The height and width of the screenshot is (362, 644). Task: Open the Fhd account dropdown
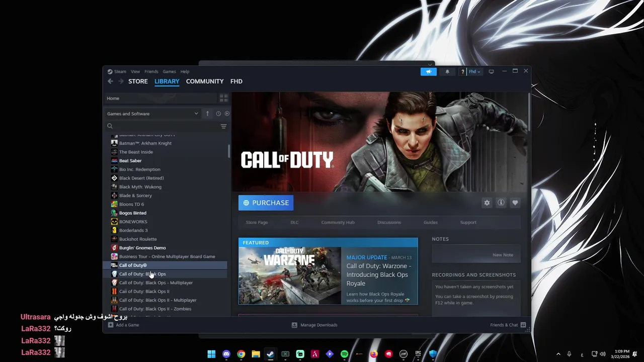[x=474, y=71]
